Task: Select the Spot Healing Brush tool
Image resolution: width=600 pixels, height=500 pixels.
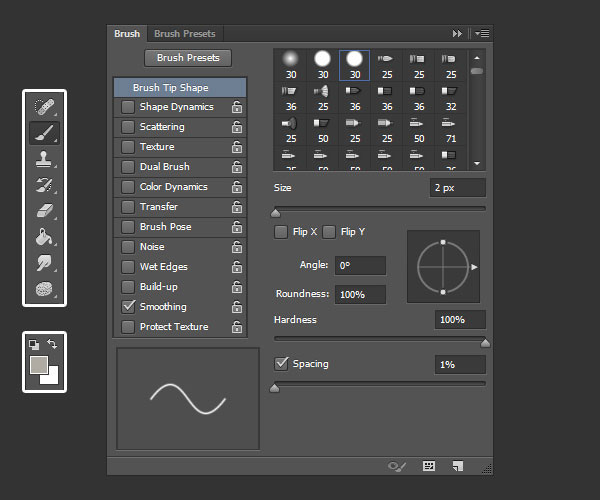Action: point(44,107)
